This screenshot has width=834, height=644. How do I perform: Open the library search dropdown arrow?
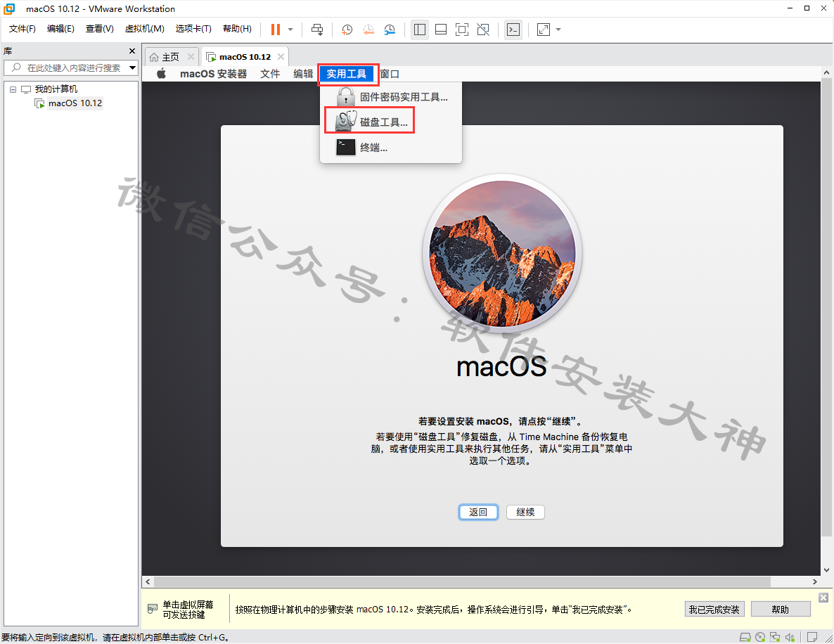coord(133,68)
